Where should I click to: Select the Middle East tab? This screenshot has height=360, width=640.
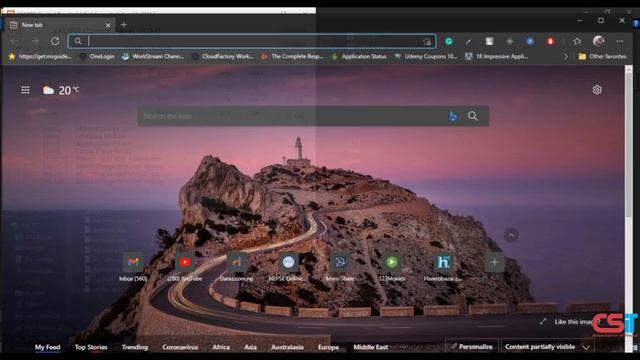pyautogui.click(x=371, y=347)
